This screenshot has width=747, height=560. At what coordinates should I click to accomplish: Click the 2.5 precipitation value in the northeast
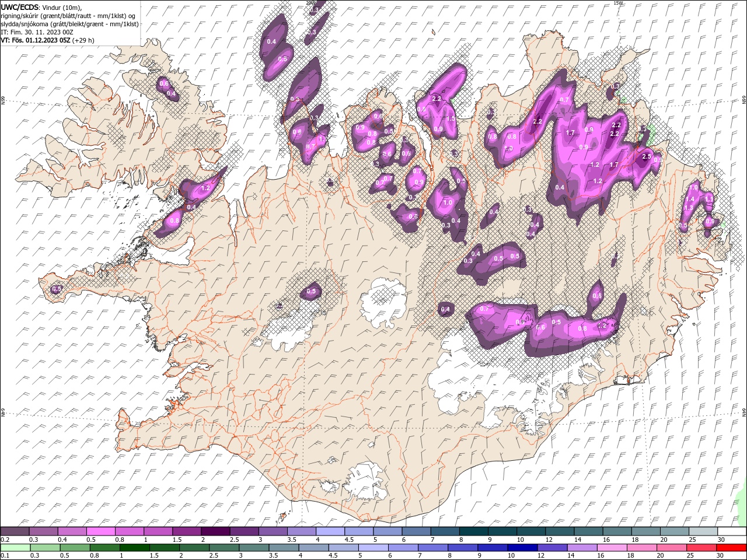646,157
